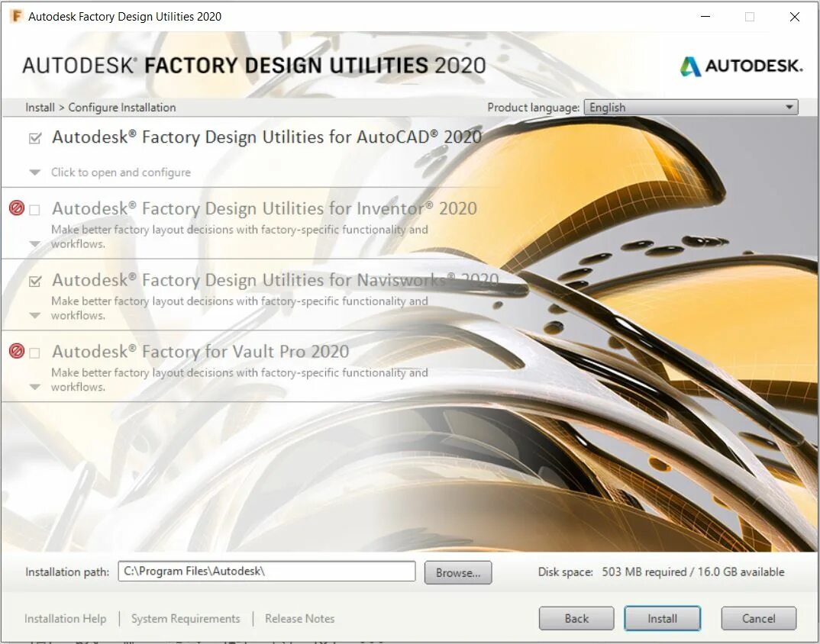Check Factory Design Utilities for Inventor 2020
The width and height of the screenshot is (820, 644).
[35, 210]
